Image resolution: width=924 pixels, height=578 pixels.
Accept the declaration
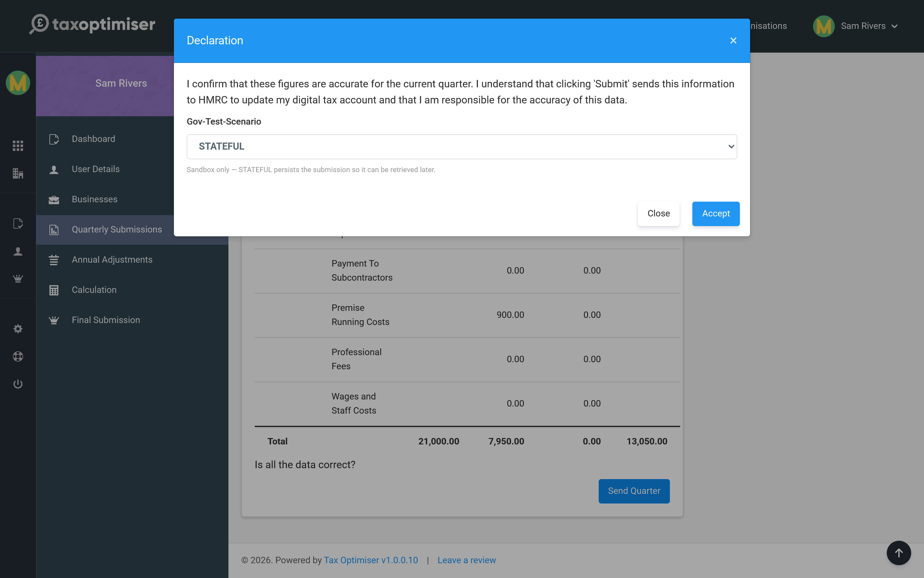click(x=715, y=214)
